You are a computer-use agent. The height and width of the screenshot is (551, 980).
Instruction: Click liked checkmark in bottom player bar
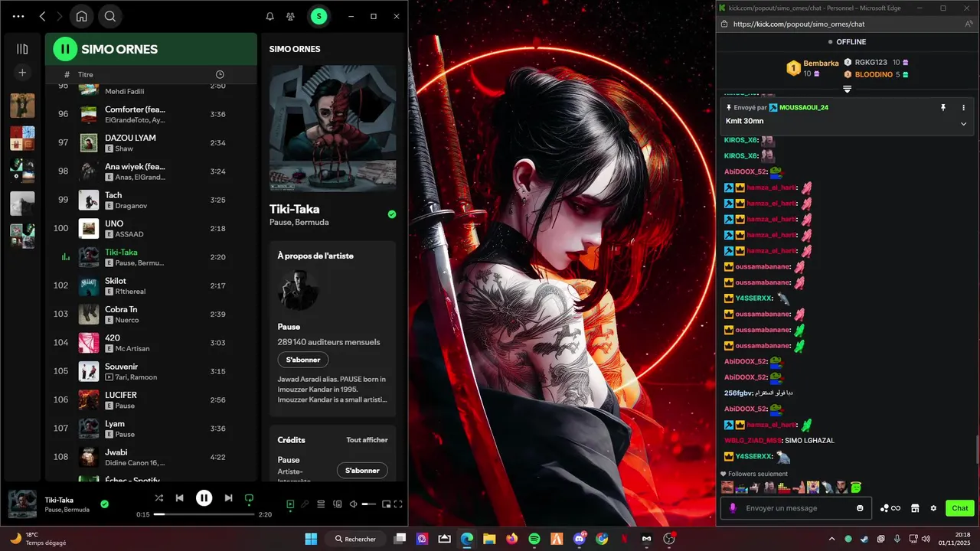tap(105, 504)
